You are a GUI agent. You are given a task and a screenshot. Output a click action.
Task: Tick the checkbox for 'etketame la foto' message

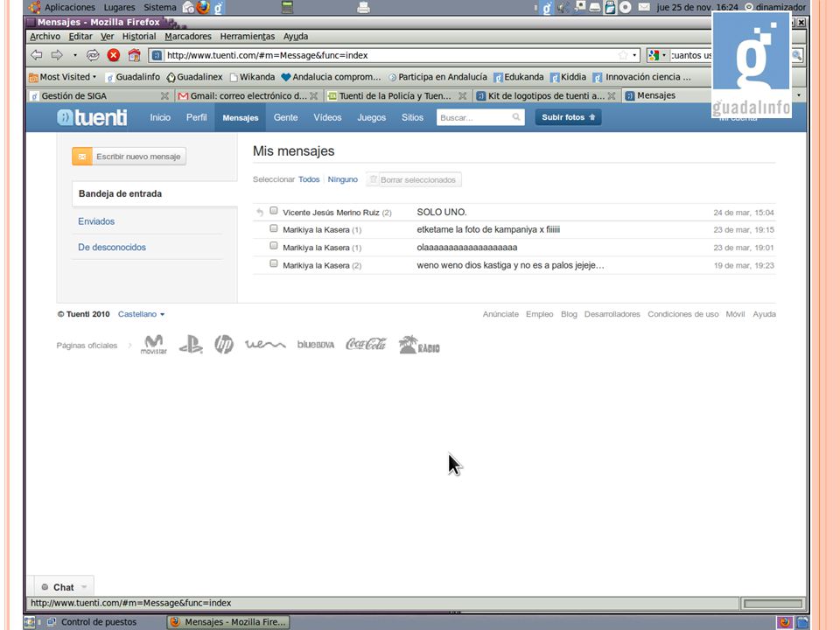274,228
